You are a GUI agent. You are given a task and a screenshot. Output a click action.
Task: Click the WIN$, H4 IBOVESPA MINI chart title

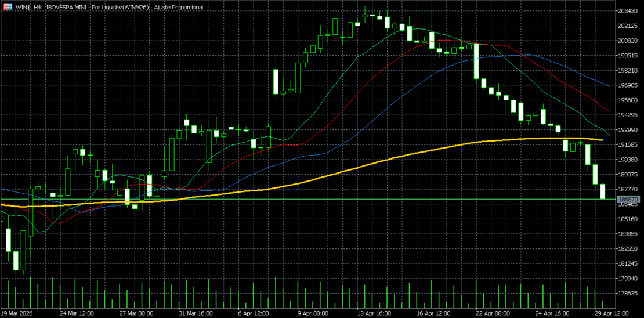point(109,7)
